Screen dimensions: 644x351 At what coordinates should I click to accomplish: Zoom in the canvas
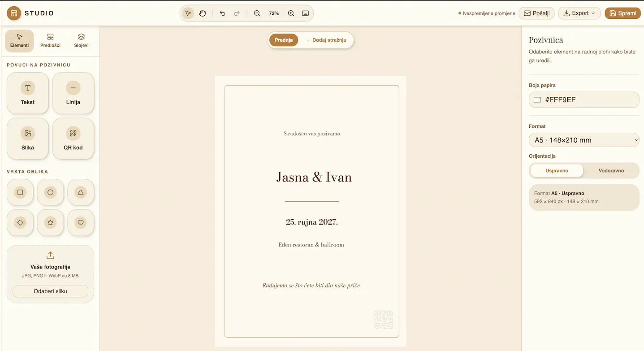(291, 13)
